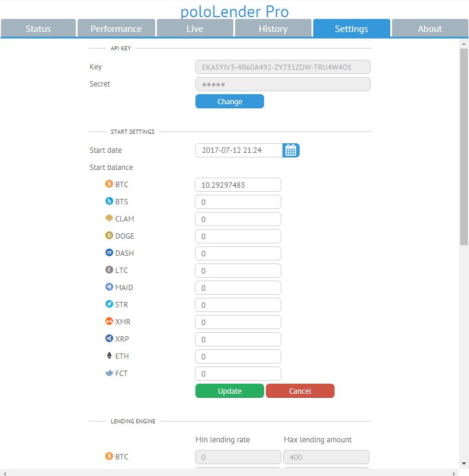Edit the FCT start balance field
Image resolution: width=469 pixels, height=476 pixels.
pyautogui.click(x=238, y=374)
